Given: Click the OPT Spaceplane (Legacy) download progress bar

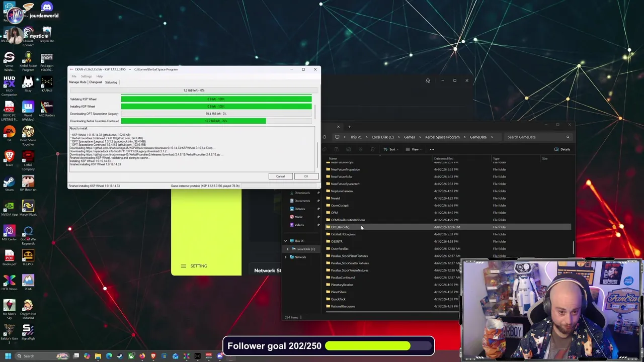Looking at the screenshot, I should (x=216, y=114).
